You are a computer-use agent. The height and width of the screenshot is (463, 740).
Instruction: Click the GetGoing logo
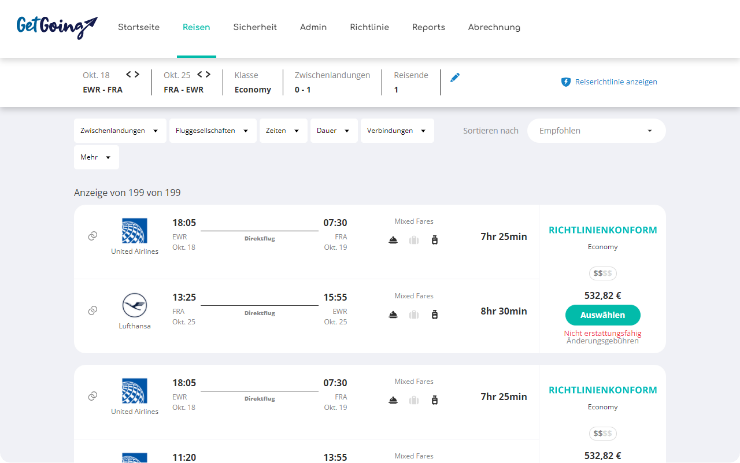click(57, 27)
